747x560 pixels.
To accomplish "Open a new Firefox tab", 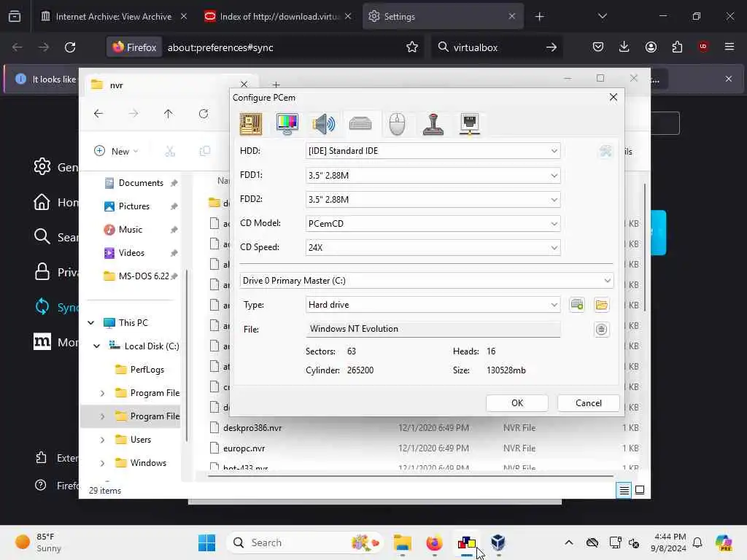I will (539, 17).
